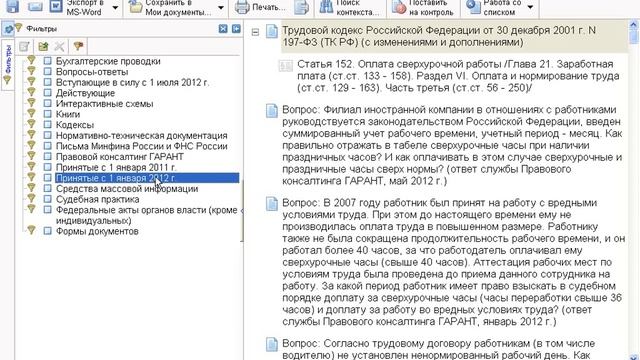Image resolution: width=640 pixels, height=360 pixels.
Task: Check the Кодексы filter checkbox
Action: [48, 125]
